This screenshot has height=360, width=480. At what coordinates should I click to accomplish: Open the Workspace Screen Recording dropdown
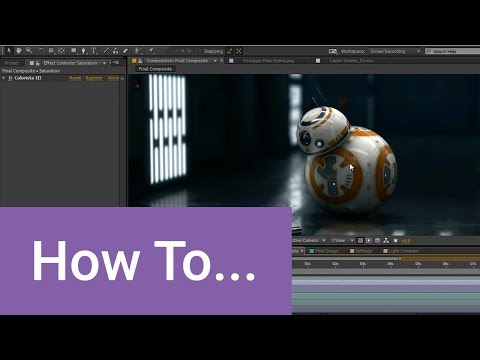(x=395, y=51)
